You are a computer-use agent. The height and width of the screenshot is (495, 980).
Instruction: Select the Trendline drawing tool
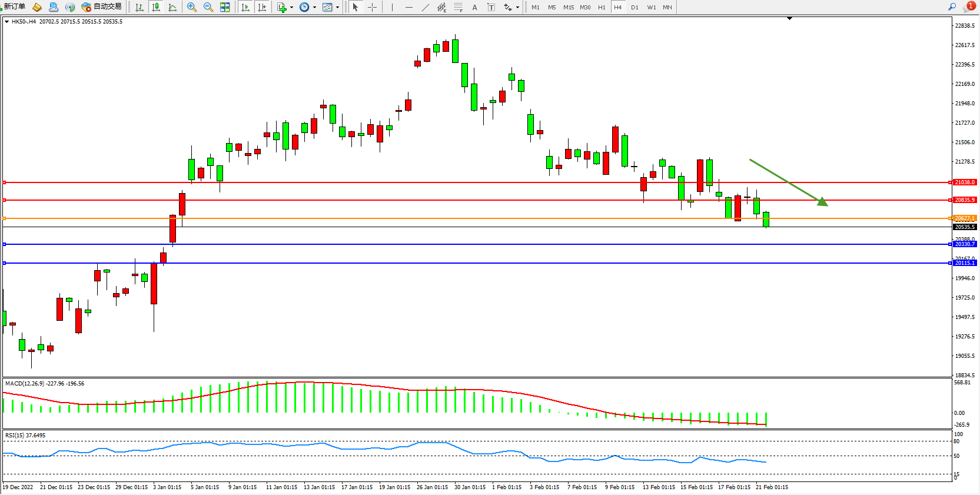coord(425,7)
